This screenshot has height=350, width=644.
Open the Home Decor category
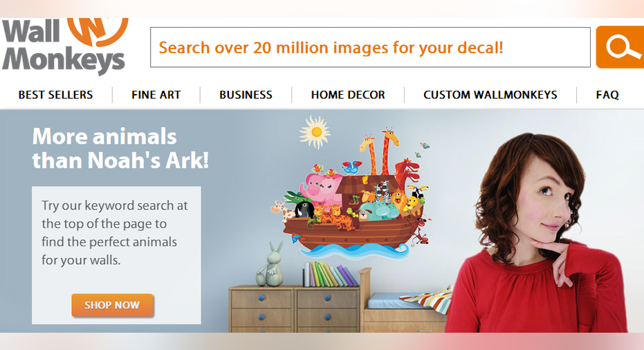click(348, 95)
